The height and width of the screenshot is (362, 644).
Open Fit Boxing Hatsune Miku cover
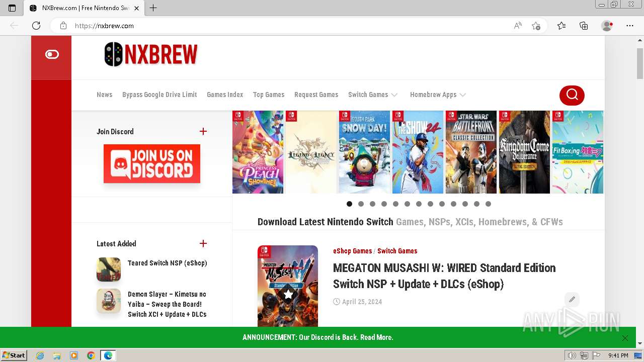[x=578, y=152]
